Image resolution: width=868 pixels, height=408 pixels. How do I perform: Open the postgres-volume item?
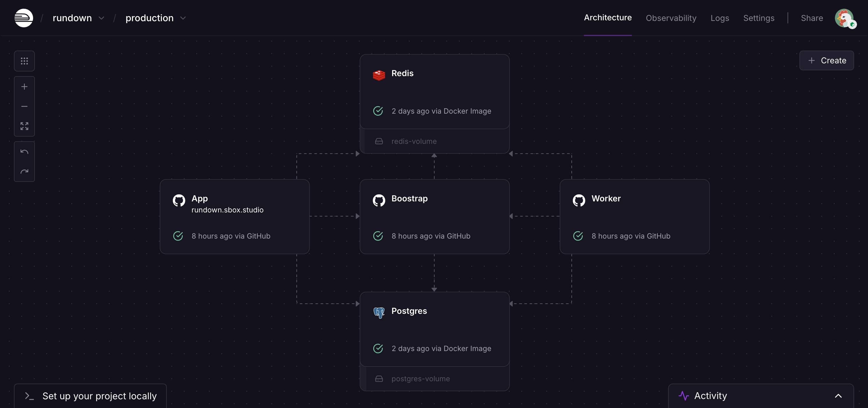pyautogui.click(x=420, y=379)
